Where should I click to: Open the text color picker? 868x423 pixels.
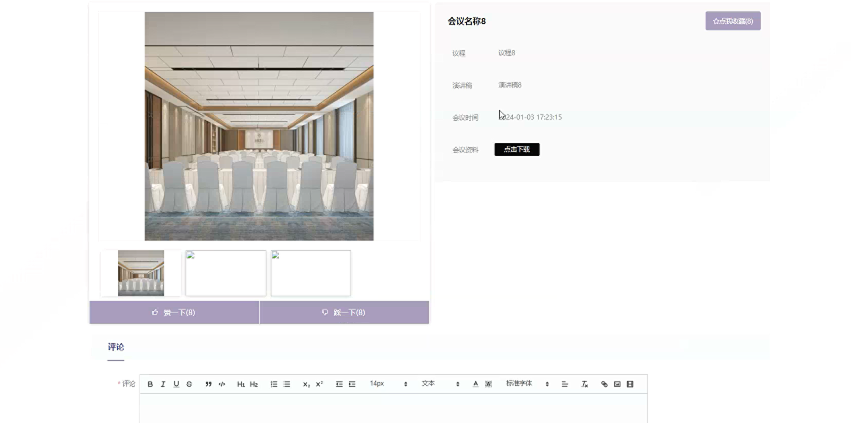[x=476, y=384]
